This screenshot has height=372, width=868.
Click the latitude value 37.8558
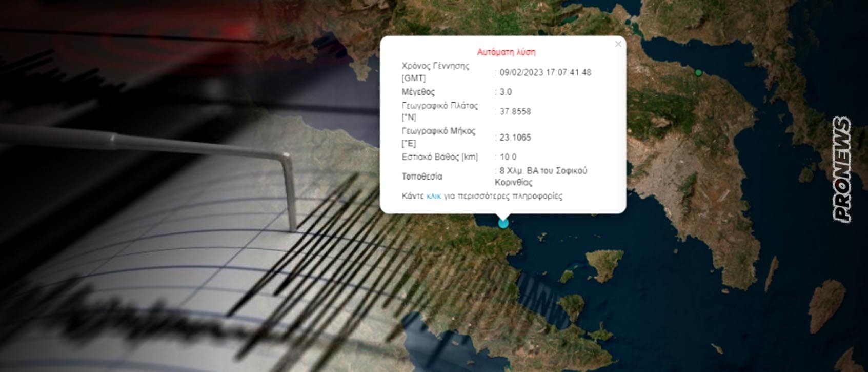(x=515, y=111)
